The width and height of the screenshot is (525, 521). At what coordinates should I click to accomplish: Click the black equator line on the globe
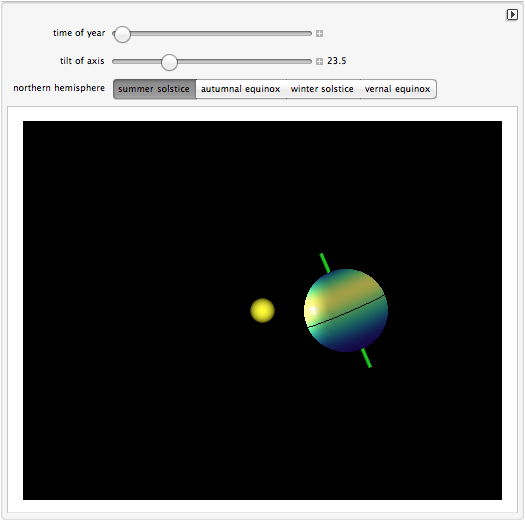pos(346,311)
